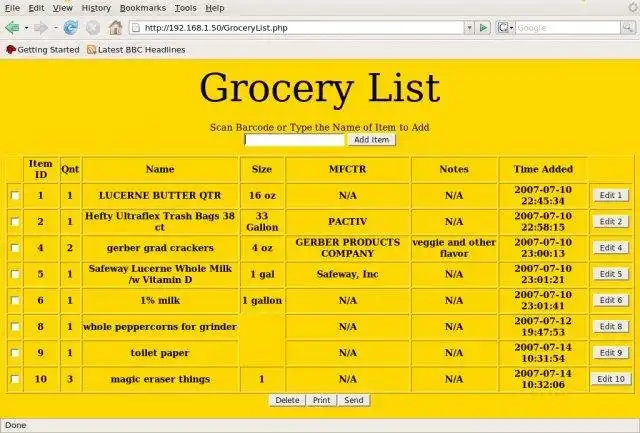
Task: Open the View menu
Action: click(62, 8)
